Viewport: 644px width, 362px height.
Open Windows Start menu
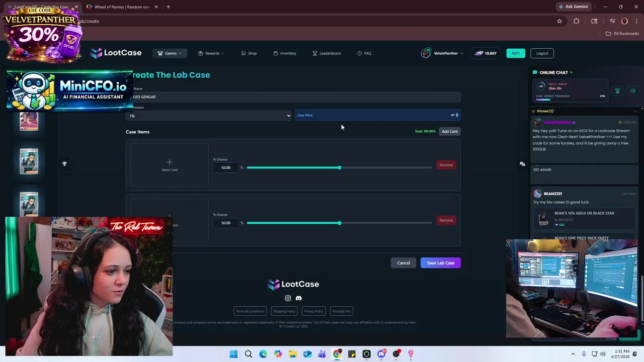coord(233,354)
